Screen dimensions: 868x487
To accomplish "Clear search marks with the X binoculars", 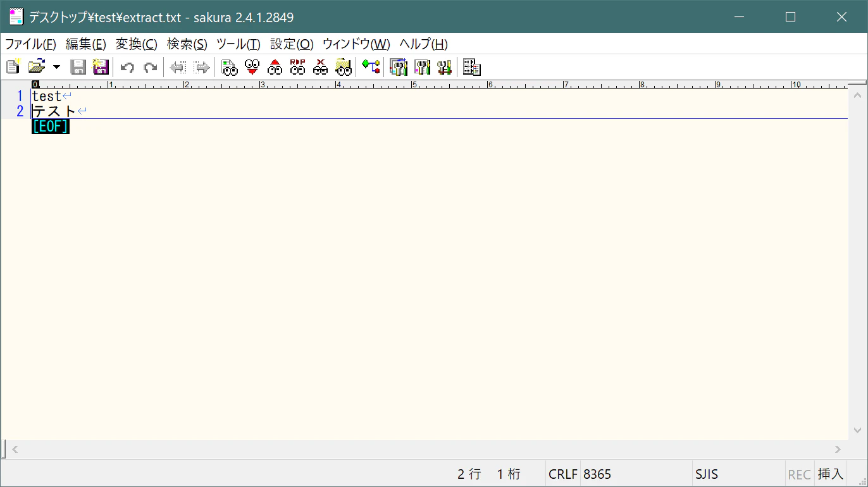I will 320,67.
